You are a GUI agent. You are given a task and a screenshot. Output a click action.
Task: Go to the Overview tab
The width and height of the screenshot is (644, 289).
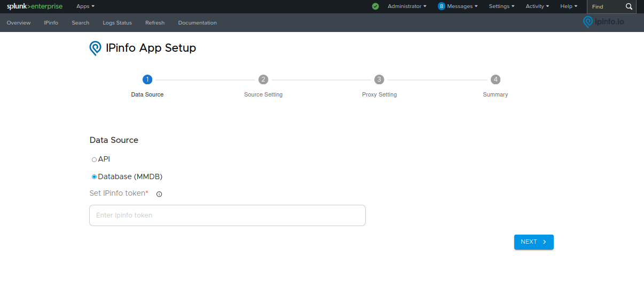19,23
